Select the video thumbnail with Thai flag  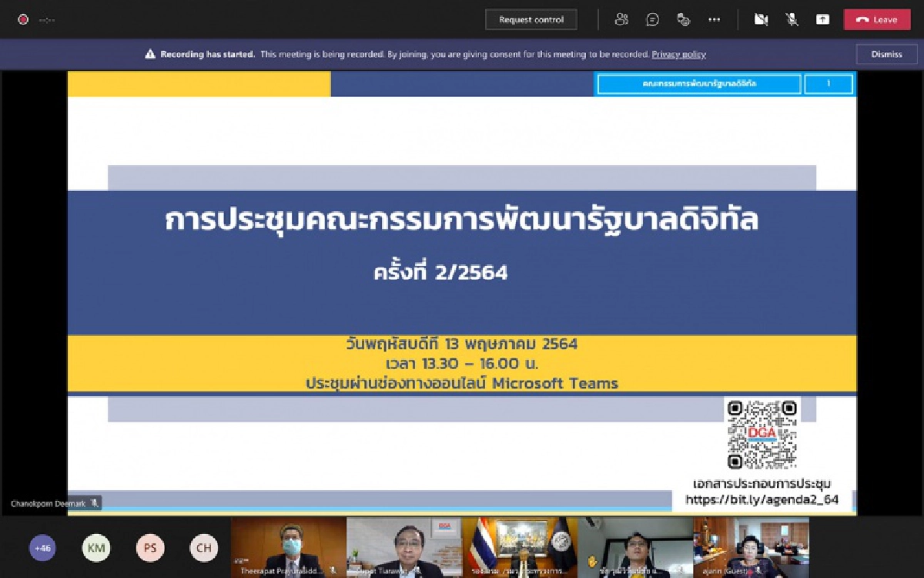[520, 547]
